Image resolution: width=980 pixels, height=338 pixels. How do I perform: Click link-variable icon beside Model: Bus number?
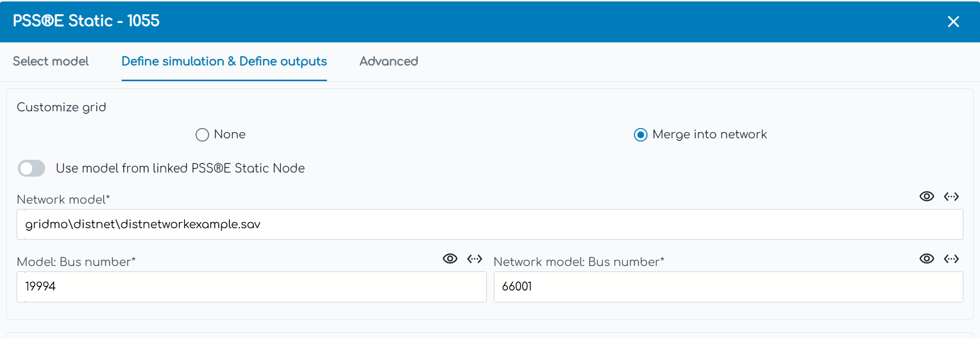click(x=474, y=259)
